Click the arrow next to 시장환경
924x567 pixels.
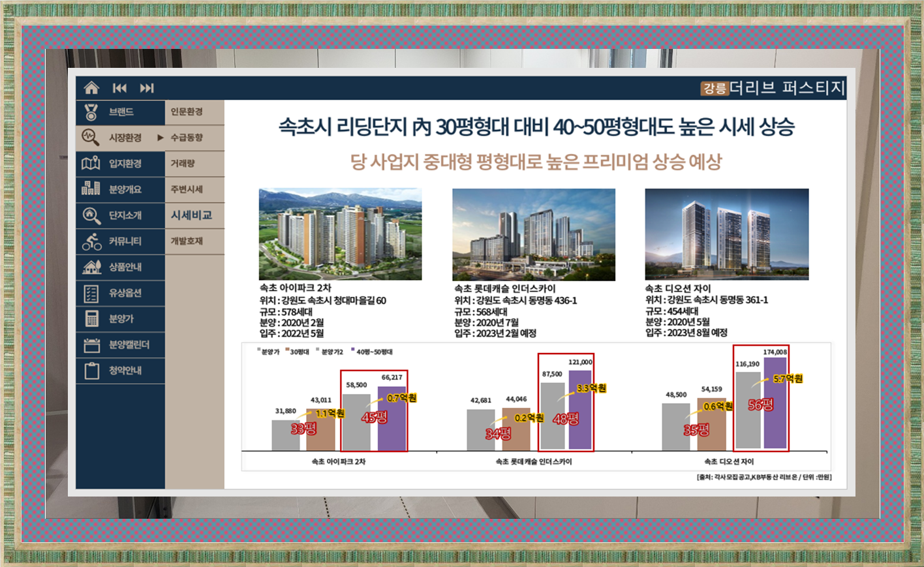[x=160, y=138]
